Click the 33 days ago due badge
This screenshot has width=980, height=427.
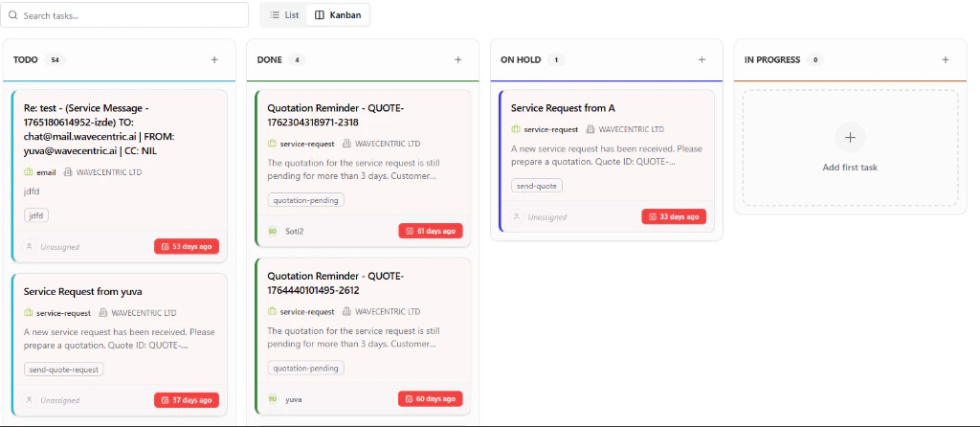[674, 216]
